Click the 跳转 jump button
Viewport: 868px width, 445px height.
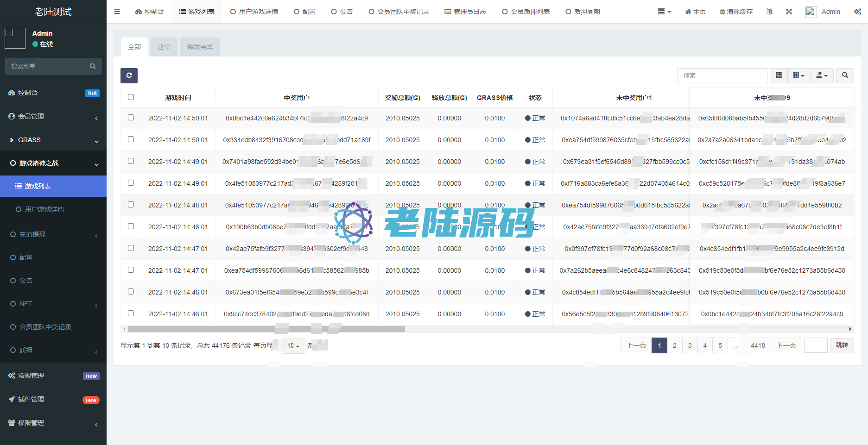(x=842, y=345)
